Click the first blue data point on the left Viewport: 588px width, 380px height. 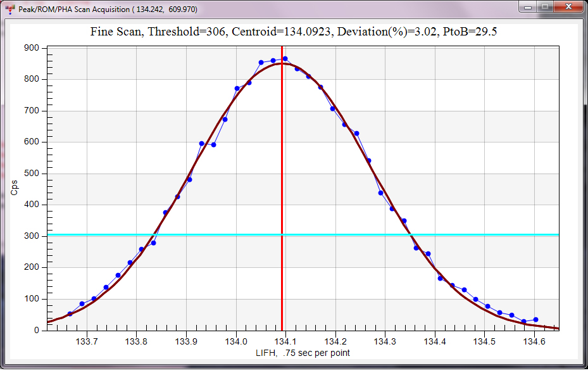(x=70, y=313)
